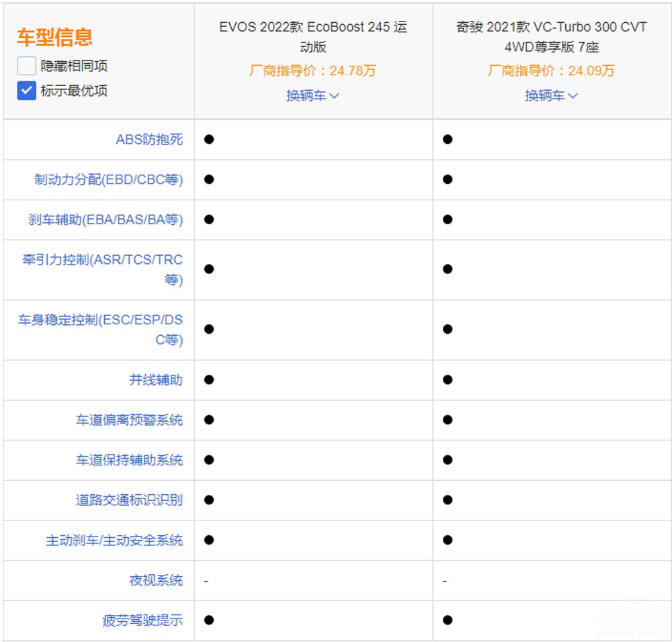Screen dimensions: 672x642
Task: Open 换辆车 dropdown under EVOS 2022款
Action: [x=312, y=95]
